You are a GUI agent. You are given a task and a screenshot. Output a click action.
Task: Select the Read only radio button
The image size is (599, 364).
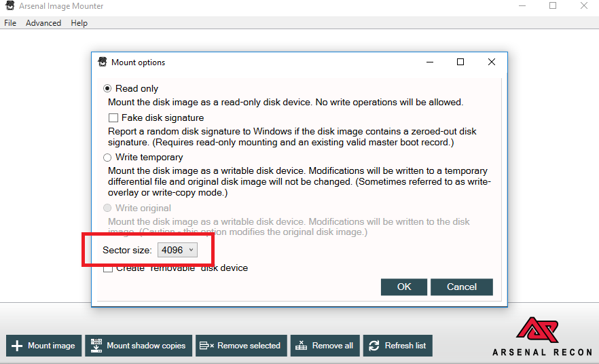click(x=107, y=88)
